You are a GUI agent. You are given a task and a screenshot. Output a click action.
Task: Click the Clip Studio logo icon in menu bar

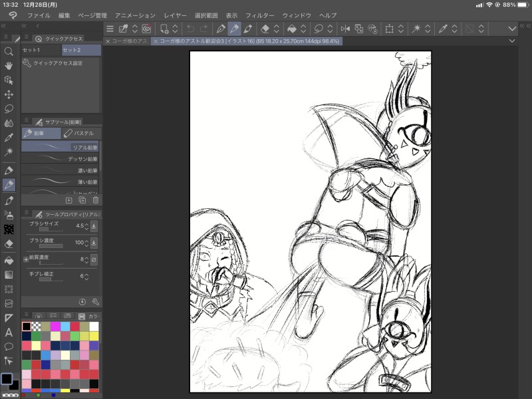(13, 15)
